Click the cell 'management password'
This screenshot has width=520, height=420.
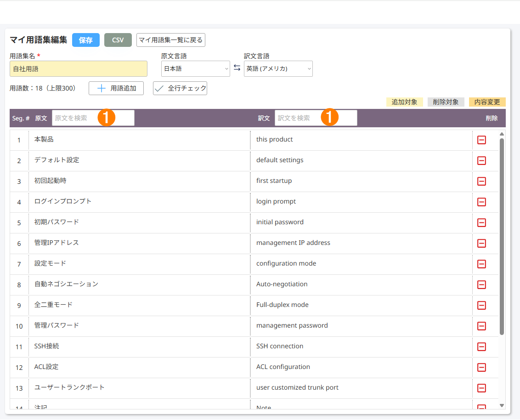pos(362,326)
